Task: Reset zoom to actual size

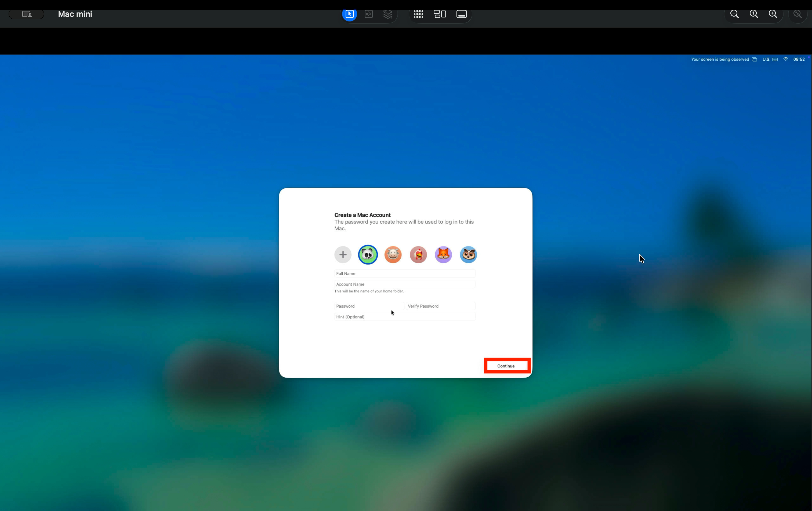Action: [x=754, y=14]
